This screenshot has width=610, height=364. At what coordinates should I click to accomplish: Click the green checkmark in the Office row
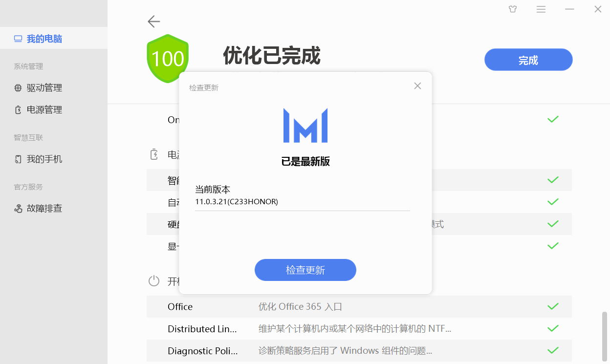coord(553,307)
